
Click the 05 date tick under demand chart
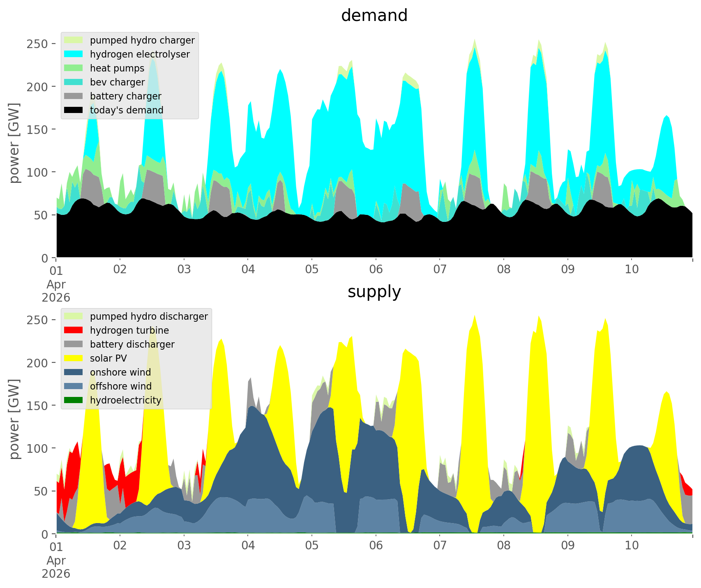312,270
